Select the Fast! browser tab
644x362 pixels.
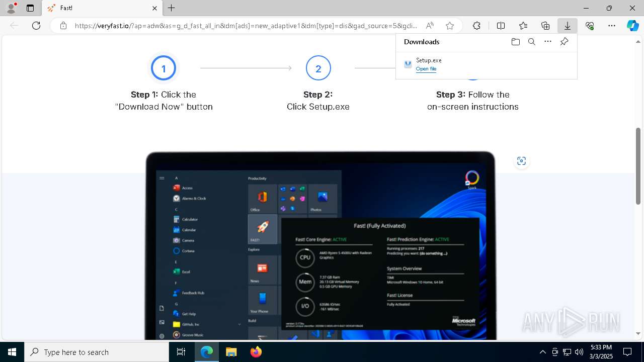click(102, 8)
